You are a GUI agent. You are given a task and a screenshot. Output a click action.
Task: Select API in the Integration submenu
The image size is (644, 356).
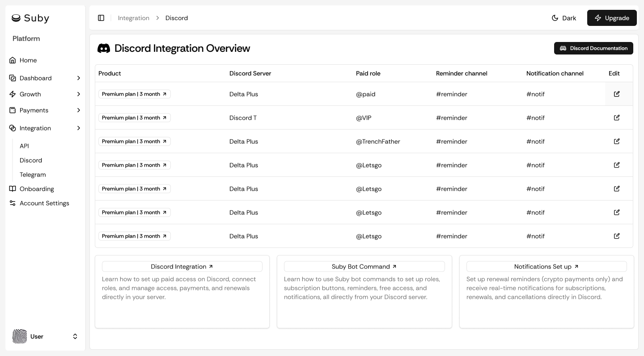[24, 146]
